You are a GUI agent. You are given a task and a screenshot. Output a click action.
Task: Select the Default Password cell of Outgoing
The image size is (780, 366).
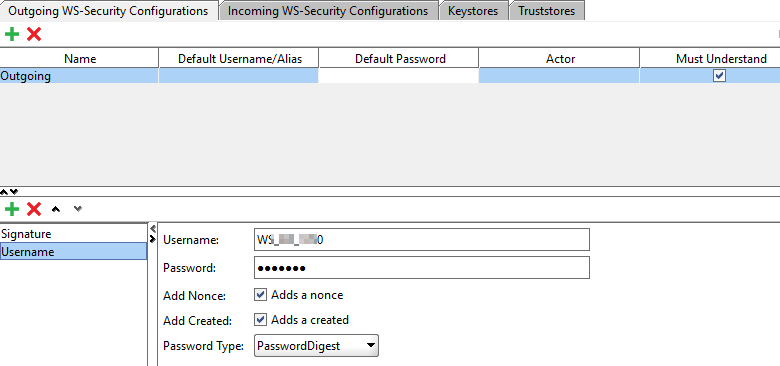[x=398, y=76]
